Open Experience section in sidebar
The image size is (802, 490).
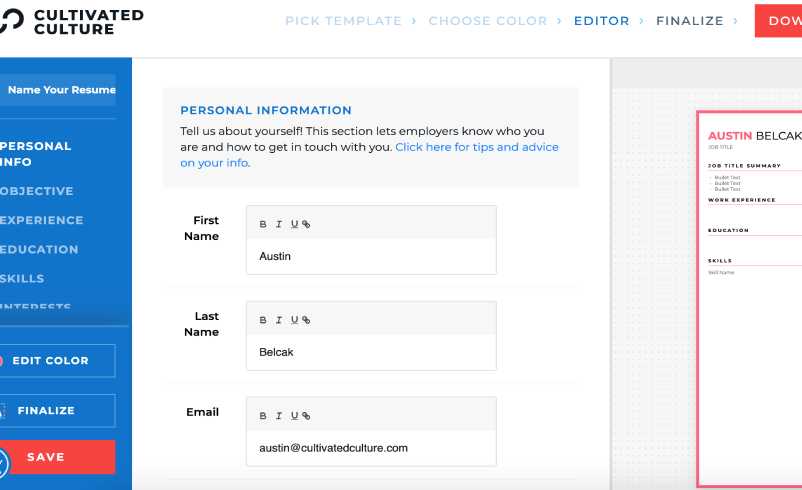click(x=41, y=220)
